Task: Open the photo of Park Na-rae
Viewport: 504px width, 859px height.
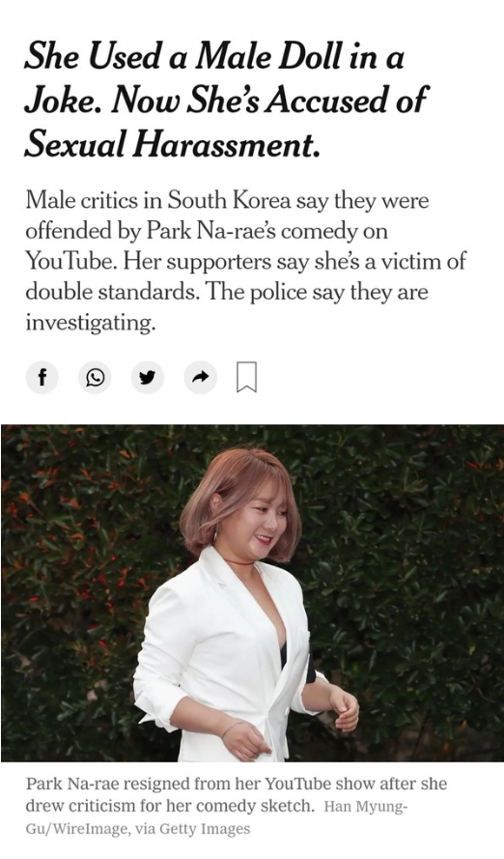Action: [x=252, y=593]
